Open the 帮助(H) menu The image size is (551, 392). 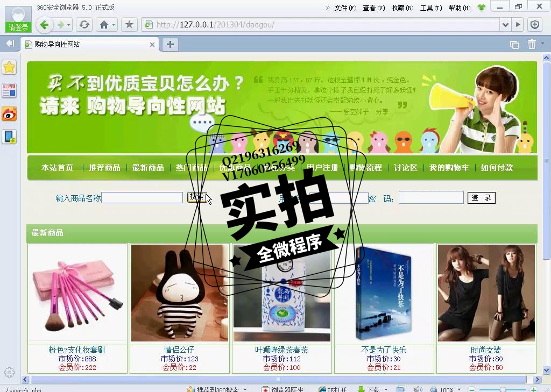(x=460, y=8)
